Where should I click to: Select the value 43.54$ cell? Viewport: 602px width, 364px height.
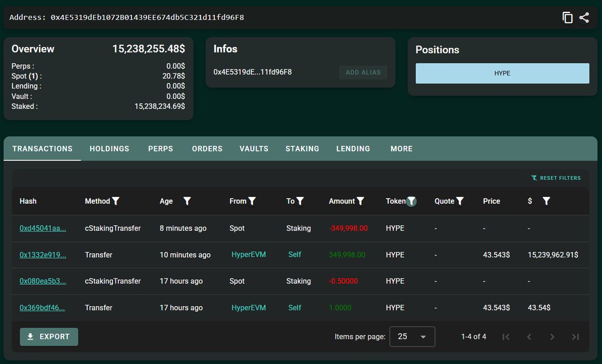(x=539, y=308)
